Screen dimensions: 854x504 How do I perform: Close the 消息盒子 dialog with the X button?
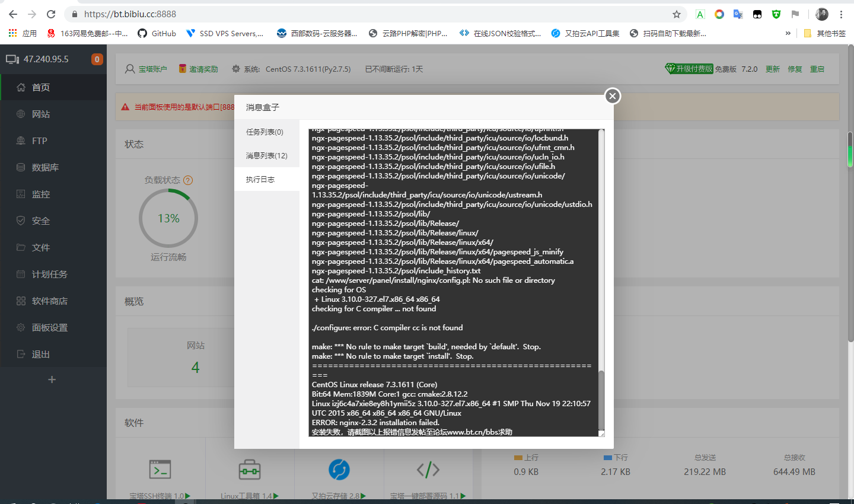click(x=613, y=96)
